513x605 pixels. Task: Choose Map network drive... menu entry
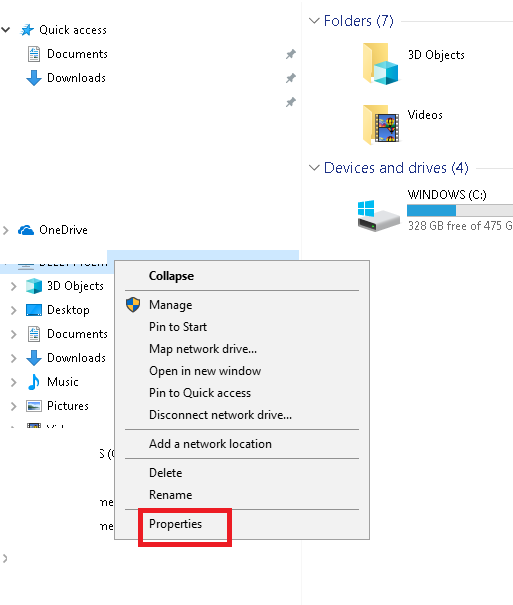click(203, 349)
